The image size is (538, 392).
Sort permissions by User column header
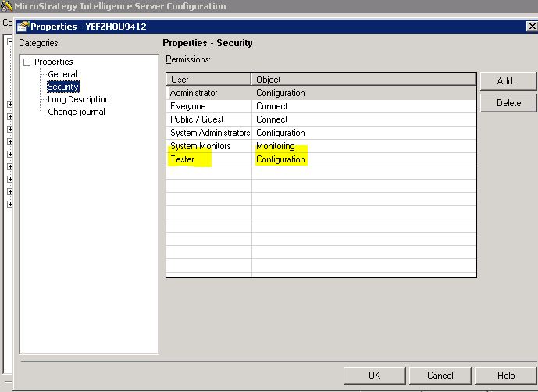[x=208, y=79]
